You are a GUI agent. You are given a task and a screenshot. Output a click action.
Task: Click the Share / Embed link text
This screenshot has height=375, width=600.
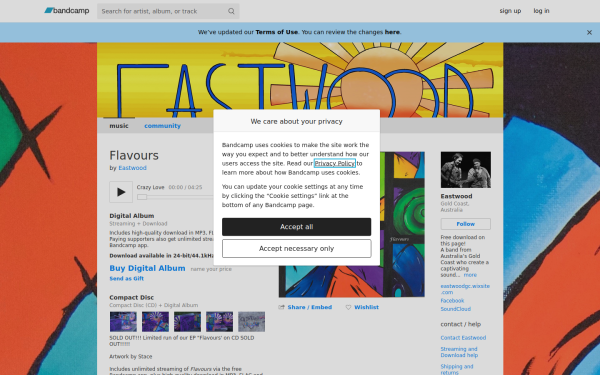310,307
